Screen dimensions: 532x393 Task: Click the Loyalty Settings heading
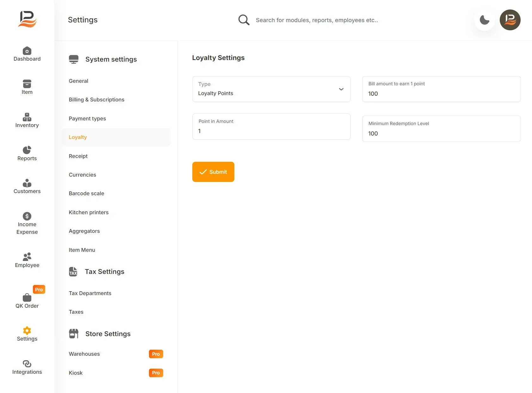point(218,58)
